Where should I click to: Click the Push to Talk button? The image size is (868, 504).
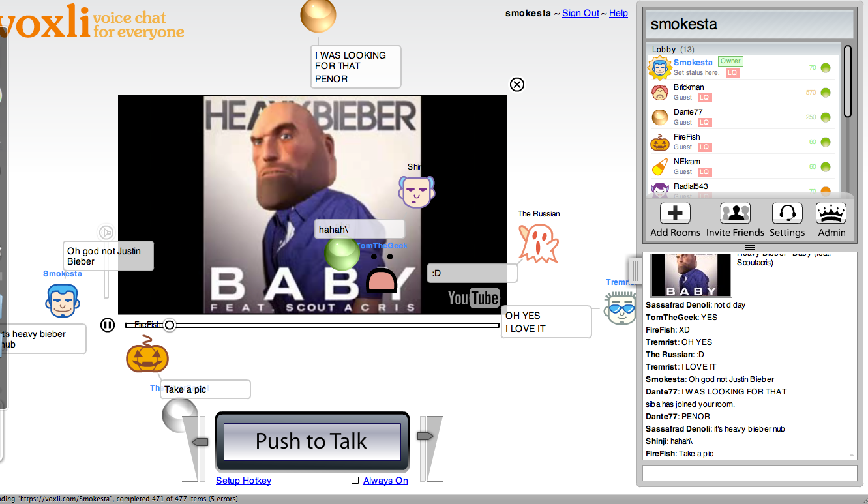[312, 441]
